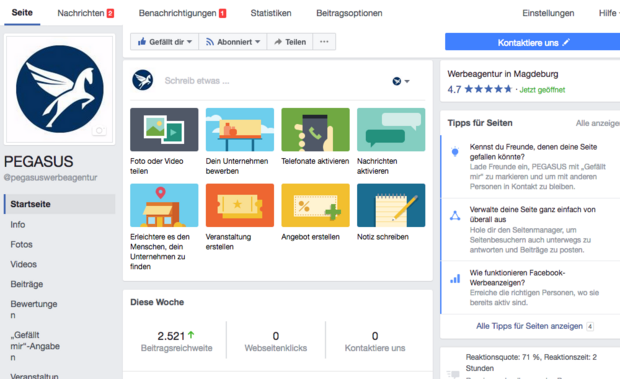The image size is (620, 379).
Task: Click the Kennst du Freunde tip heading
Action: [533, 152]
